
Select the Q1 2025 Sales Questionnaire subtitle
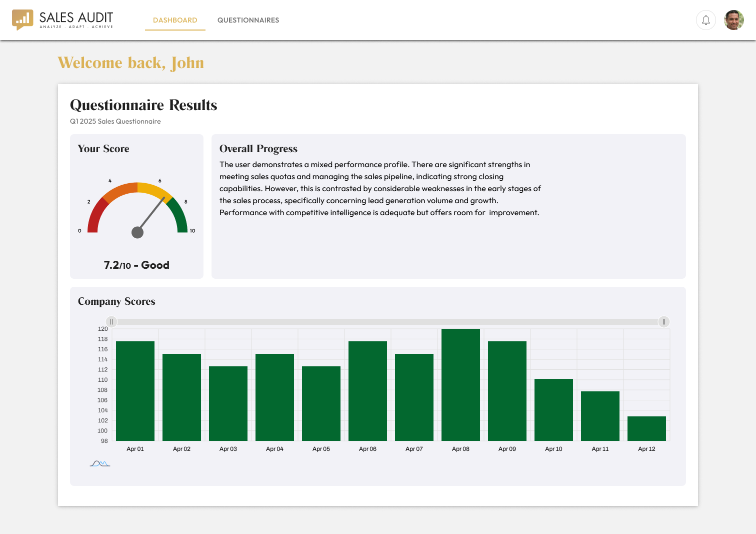click(x=115, y=121)
